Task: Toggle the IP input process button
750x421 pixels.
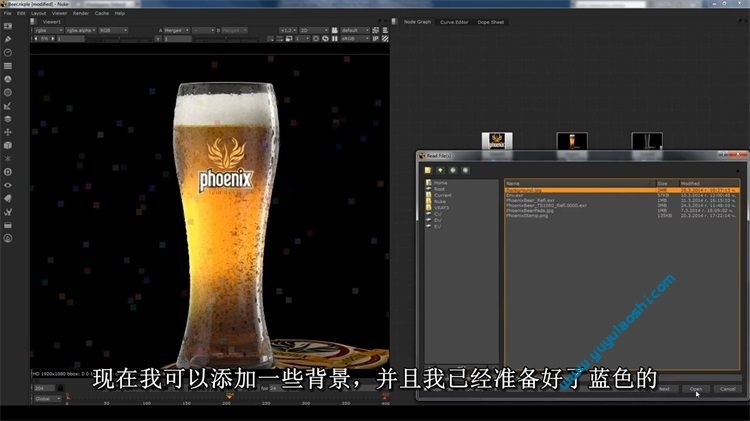Action: pyautogui.click(x=375, y=39)
